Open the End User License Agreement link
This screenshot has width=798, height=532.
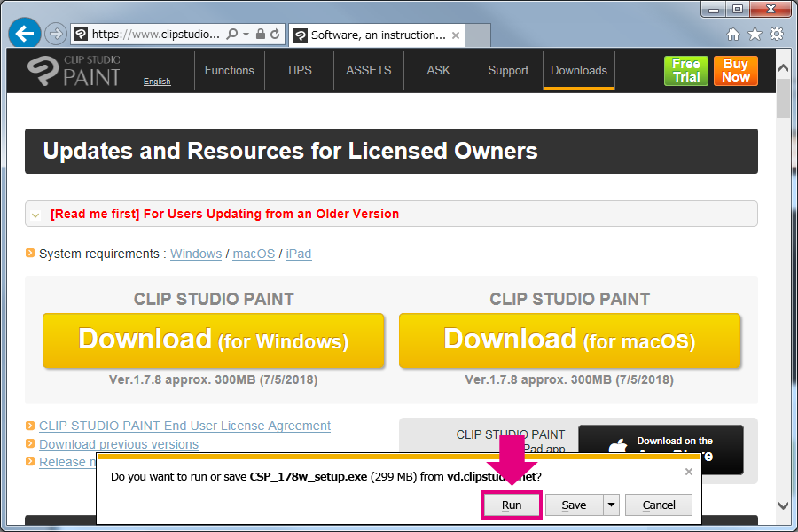coord(184,426)
